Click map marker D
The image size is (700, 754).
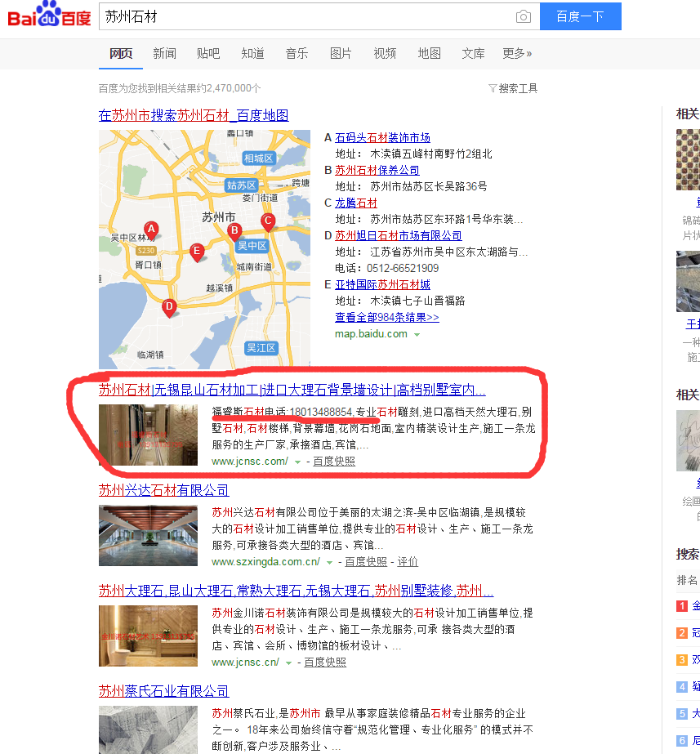[x=169, y=308]
